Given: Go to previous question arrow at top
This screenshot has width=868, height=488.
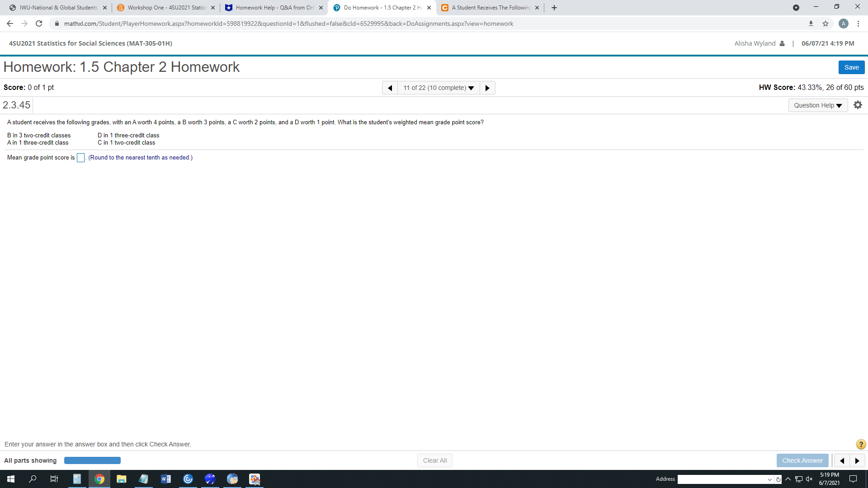Looking at the screenshot, I should tap(390, 88).
